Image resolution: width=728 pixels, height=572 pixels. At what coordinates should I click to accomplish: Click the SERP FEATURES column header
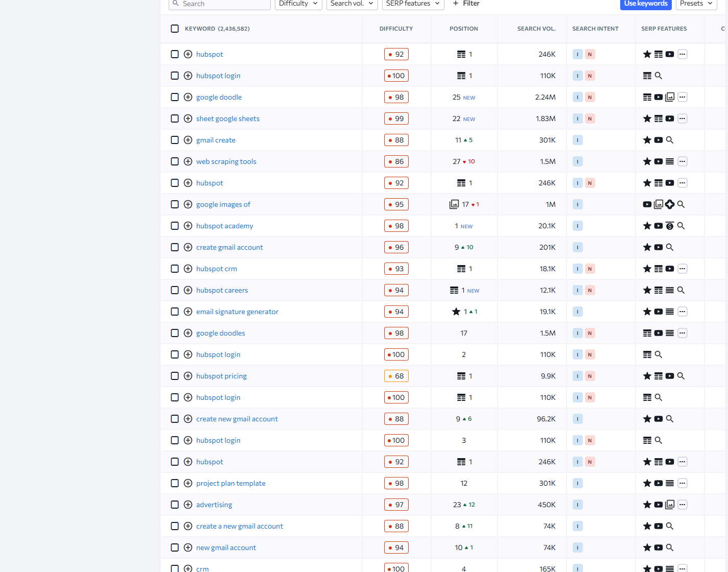click(x=664, y=29)
